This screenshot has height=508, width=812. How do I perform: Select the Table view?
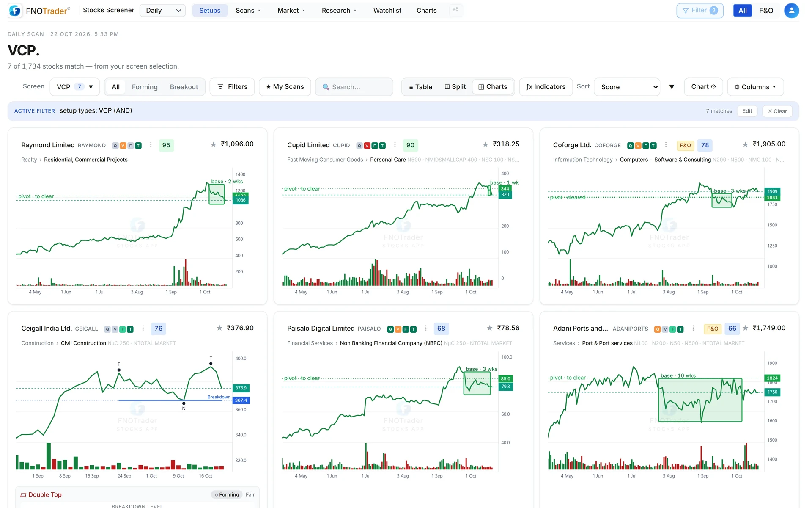click(420, 87)
